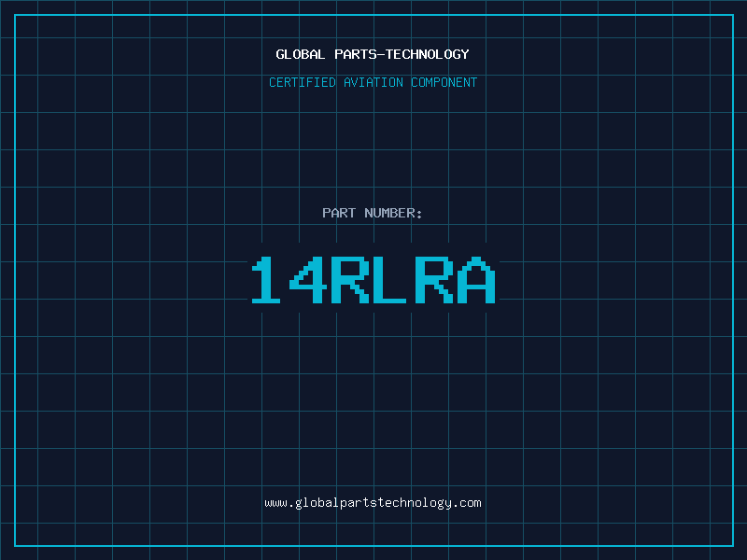Image resolution: width=747 pixels, height=560 pixels.
Task: Click the word "CERTIFIED" in the subtitle
Action: coord(301,82)
